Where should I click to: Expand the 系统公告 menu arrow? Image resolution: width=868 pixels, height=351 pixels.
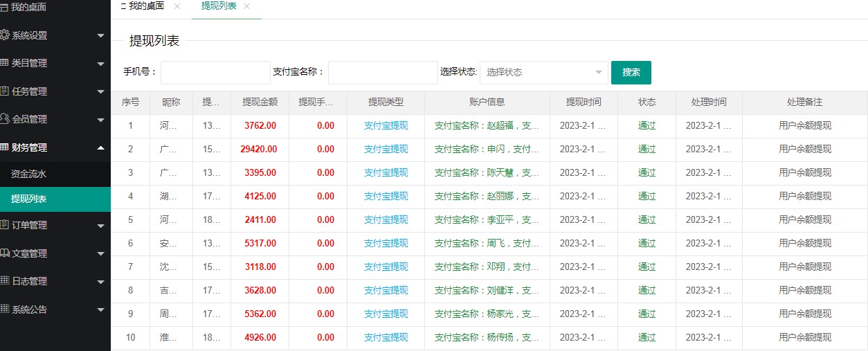pos(101,310)
